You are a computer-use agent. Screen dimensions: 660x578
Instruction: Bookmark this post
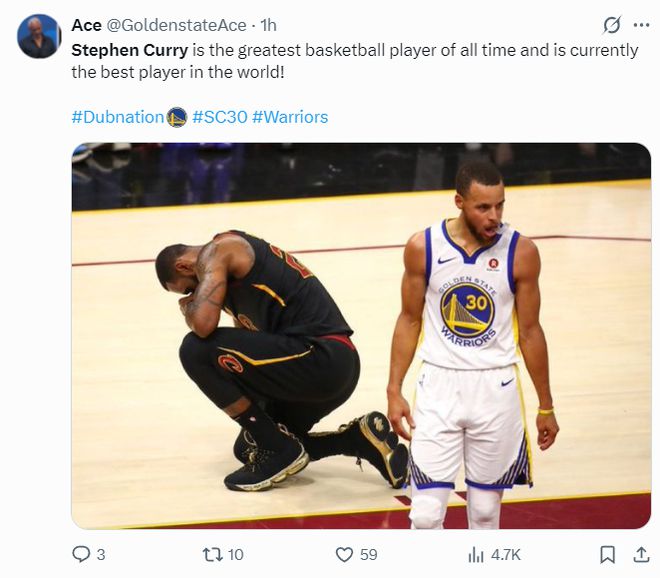(x=607, y=554)
